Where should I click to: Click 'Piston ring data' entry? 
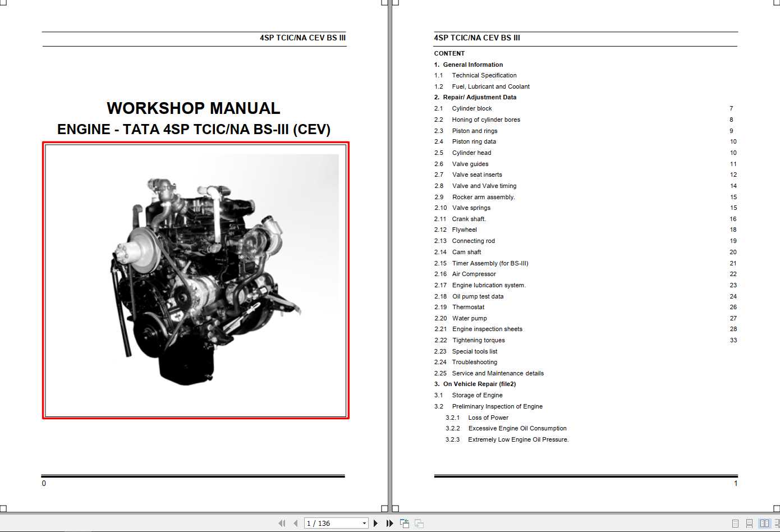tap(474, 141)
